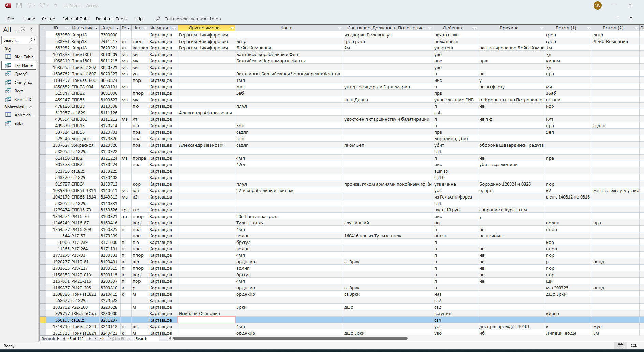Undo the last action
The image size is (644, 352).
pos(29,5)
